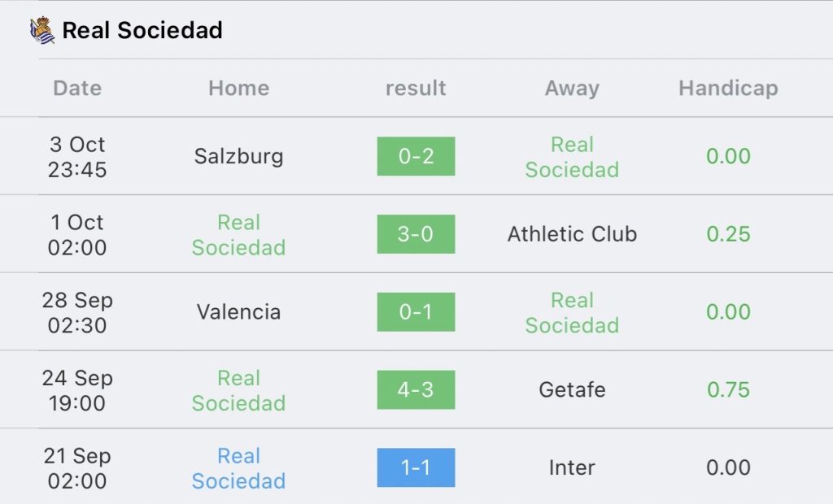
Task: Click the Real Sociedad club crest icon
Action: pos(42,30)
